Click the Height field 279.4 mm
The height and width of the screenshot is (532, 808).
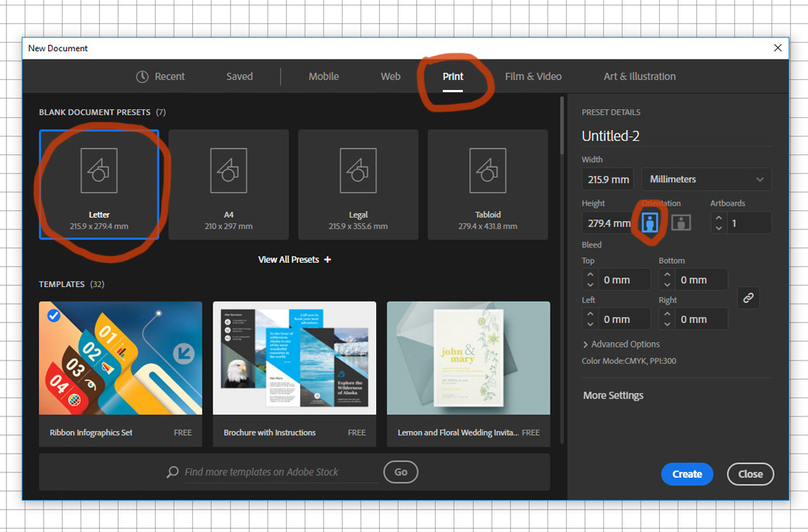tap(609, 223)
